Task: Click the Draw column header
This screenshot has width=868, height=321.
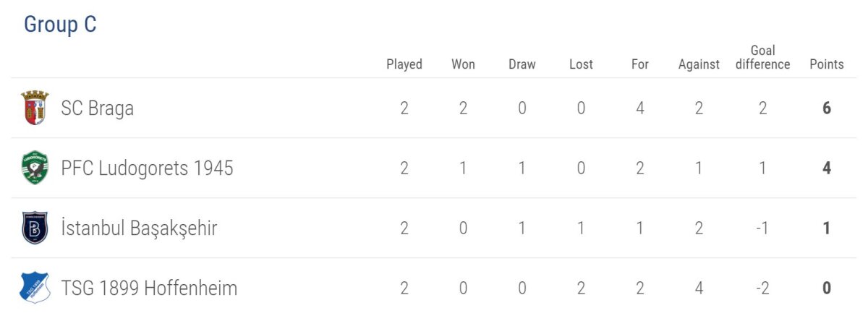Action: pos(522,64)
